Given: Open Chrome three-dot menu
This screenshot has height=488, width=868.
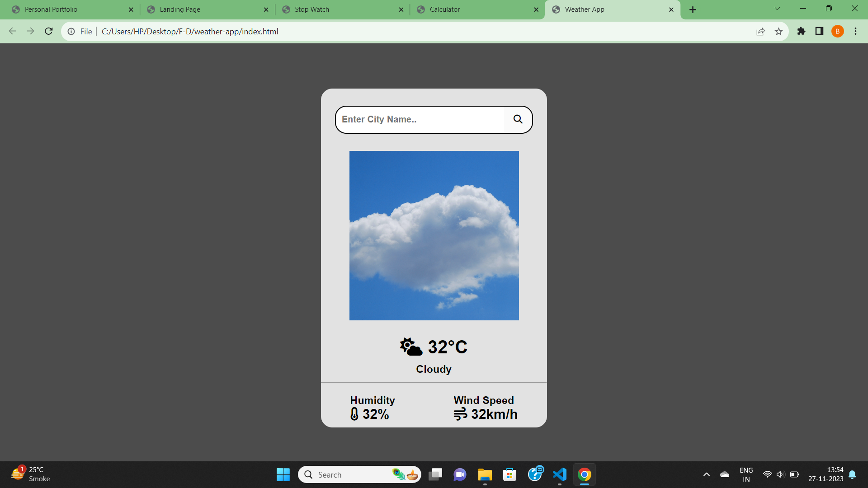Looking at the screenshot, I should tap(855, 31).
